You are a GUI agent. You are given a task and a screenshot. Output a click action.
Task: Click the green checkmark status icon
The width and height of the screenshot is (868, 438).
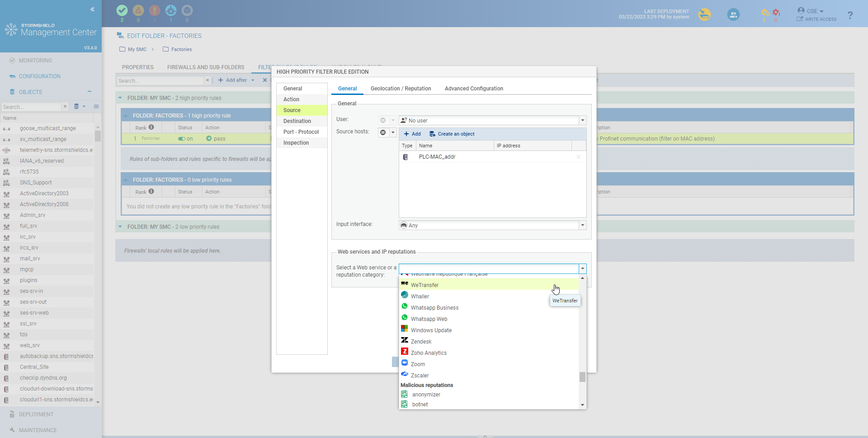[122, 10]
